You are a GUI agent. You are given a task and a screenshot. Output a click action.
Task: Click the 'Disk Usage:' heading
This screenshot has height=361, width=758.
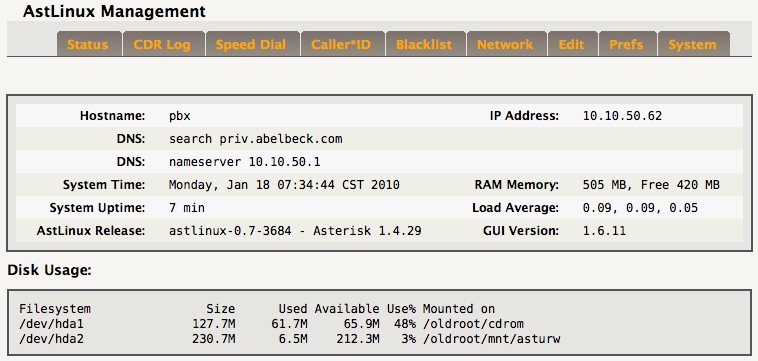click(49, 271)
